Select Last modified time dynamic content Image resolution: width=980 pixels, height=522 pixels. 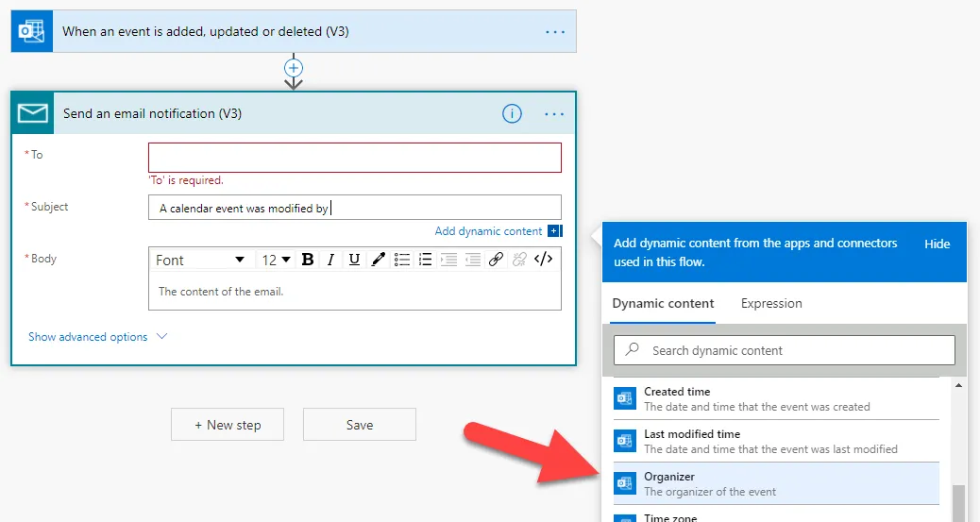(776, 441)
